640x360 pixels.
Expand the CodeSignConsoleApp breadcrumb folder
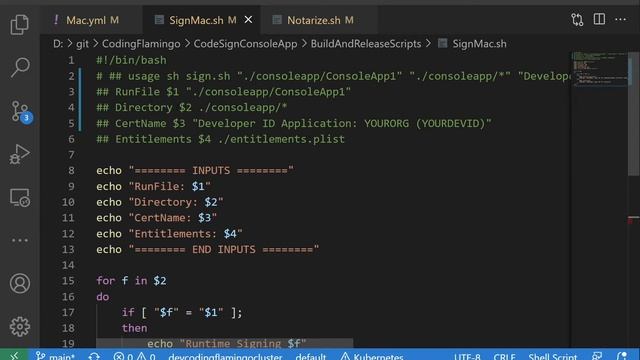245,44
